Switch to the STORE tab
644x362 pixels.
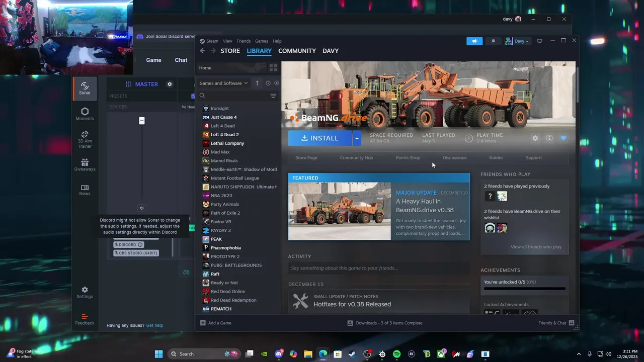[230, 51]
